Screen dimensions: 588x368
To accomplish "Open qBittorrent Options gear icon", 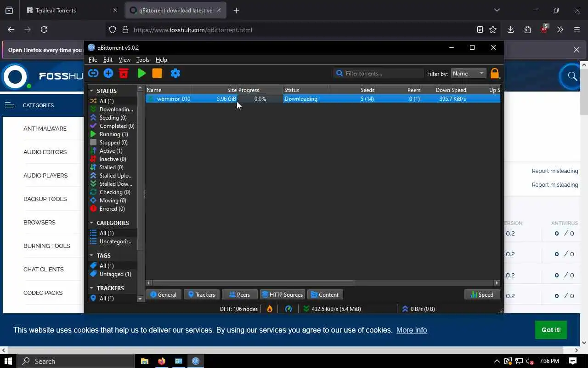I will [175, 73].
